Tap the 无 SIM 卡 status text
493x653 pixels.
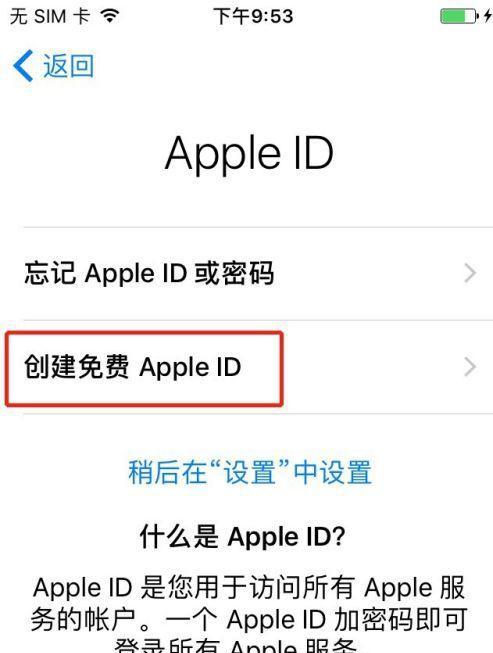pyautogui.click(x=50, y=17)
